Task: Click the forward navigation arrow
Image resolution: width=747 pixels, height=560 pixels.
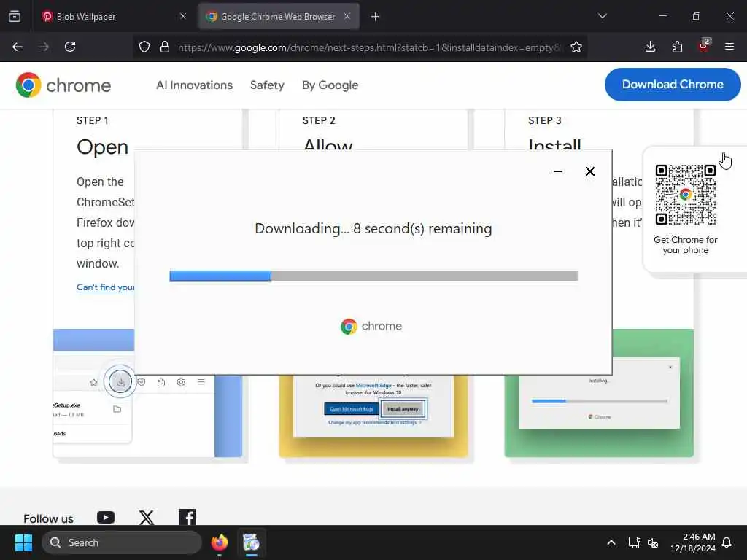Action: click(x=44, y=47)
